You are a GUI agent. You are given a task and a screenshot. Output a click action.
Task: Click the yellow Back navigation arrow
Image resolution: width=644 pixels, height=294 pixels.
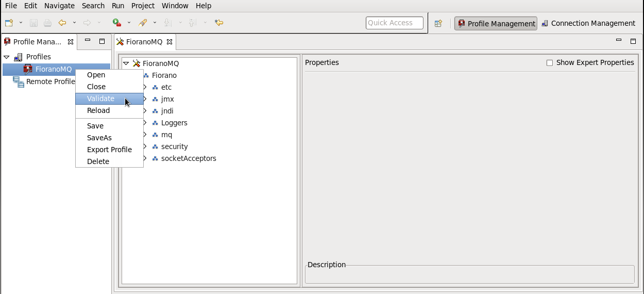tap(62, 23)
